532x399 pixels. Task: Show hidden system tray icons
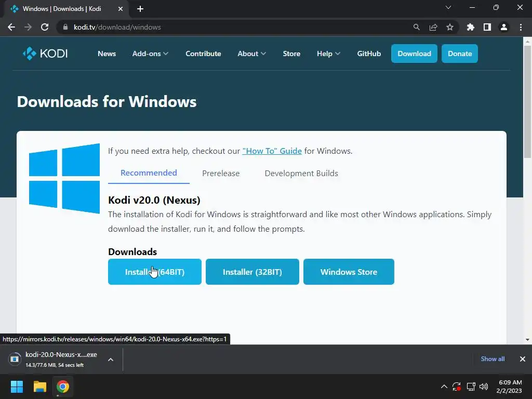(x=444, y=387)
